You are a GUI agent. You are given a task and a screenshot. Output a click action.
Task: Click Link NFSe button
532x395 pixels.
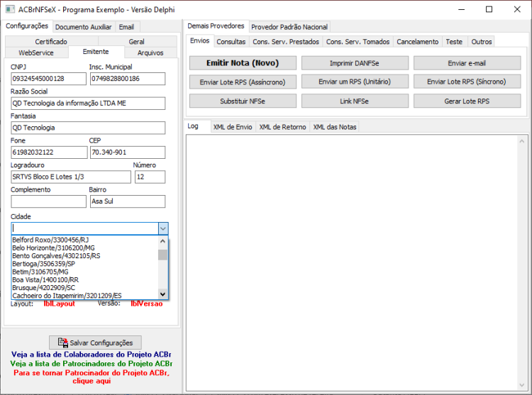pos(355,101)
